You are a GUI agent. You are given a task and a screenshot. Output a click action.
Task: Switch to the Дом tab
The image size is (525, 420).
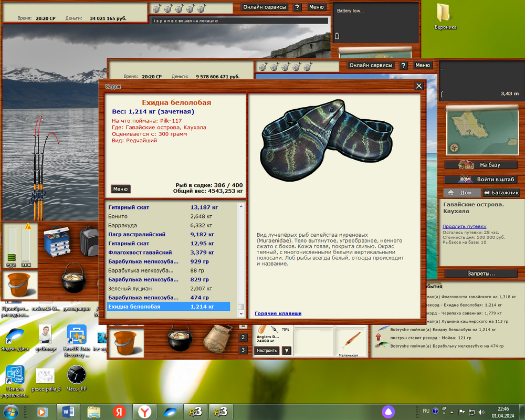(x=461, y=193)
